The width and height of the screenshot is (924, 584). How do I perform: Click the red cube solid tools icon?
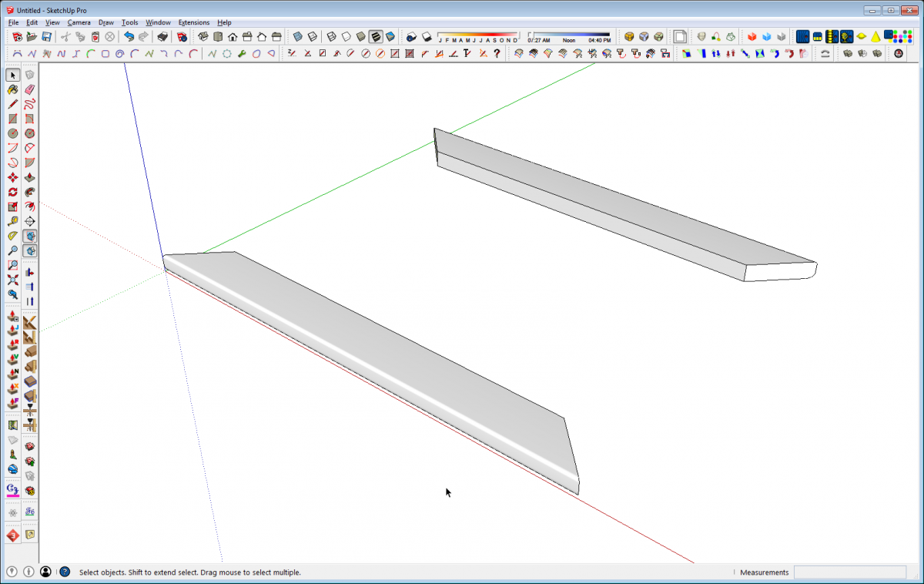click(x=752, y=36)
